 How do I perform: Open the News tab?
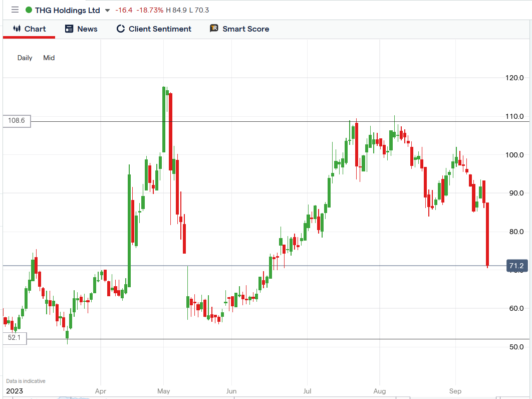(81, 29)
